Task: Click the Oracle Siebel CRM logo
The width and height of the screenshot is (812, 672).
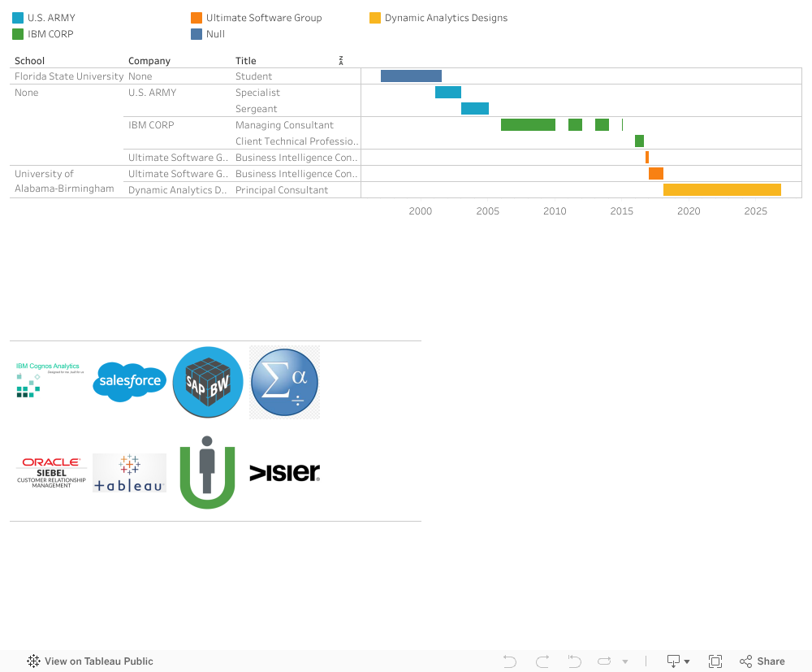Action: point(51,473)
